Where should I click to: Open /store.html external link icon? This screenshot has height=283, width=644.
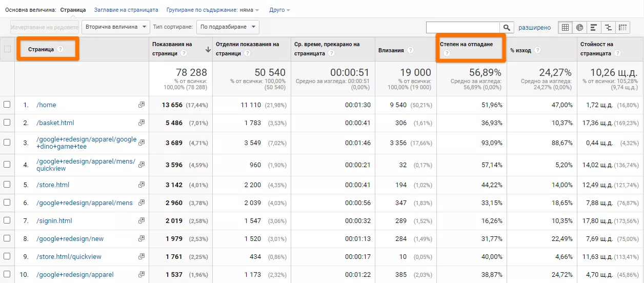click(142, 185)
